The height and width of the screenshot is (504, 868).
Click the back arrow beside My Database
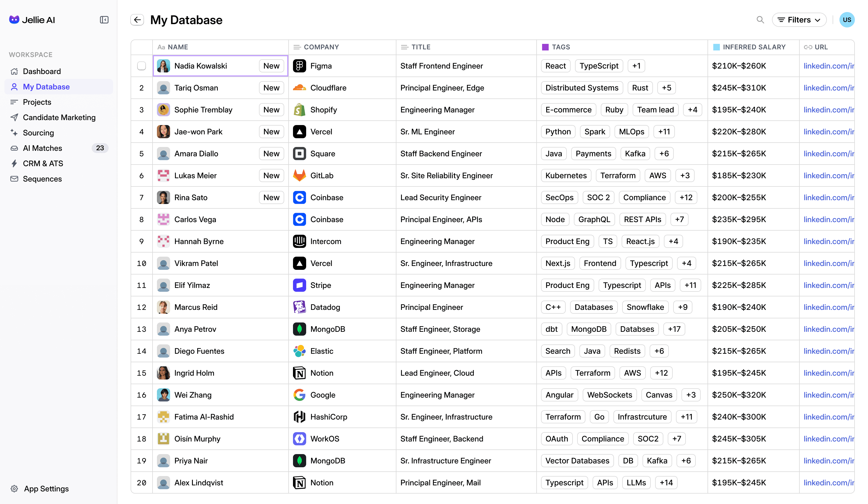point(137,20)
